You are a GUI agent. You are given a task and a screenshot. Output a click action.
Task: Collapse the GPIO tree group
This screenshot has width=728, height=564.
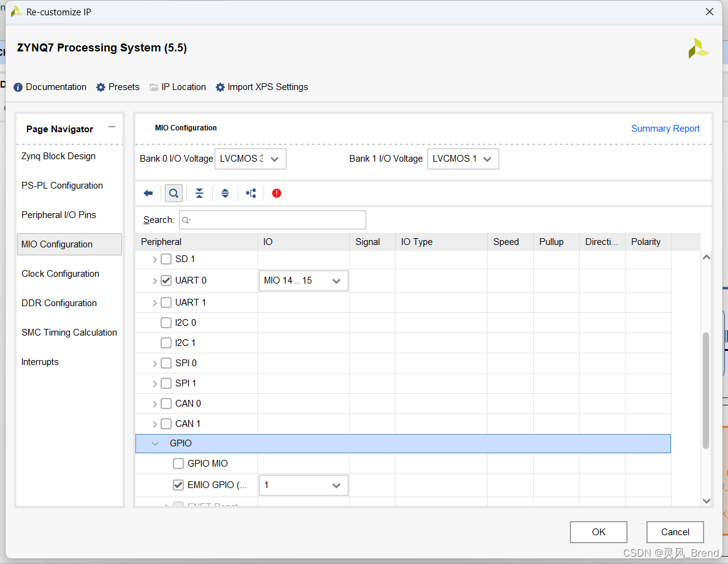(155, 444)
